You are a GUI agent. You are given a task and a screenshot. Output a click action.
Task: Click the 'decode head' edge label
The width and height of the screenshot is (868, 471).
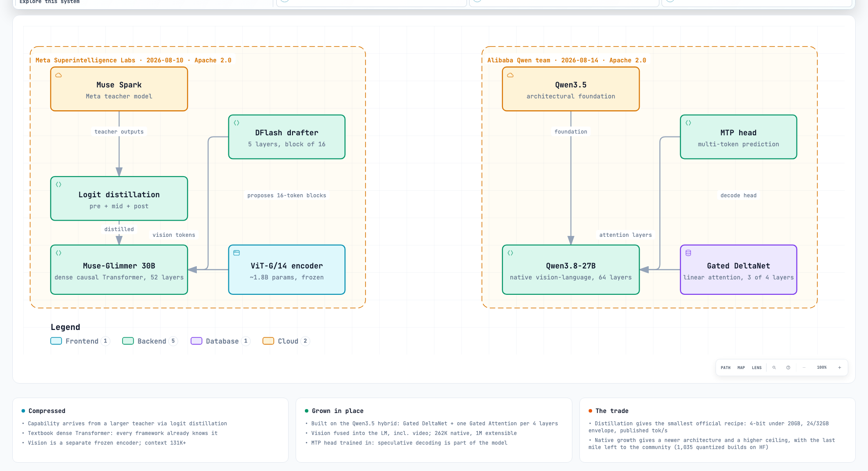(x=738, y=196)
